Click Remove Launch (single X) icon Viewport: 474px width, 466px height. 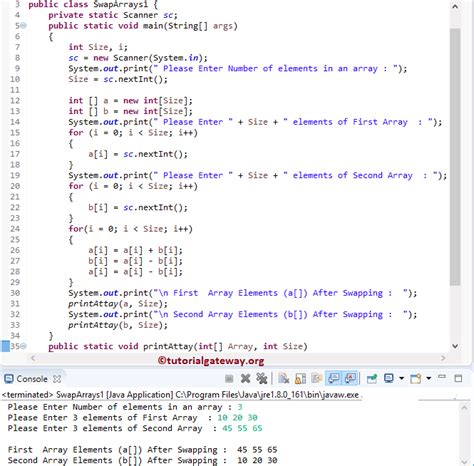(245, 378)
